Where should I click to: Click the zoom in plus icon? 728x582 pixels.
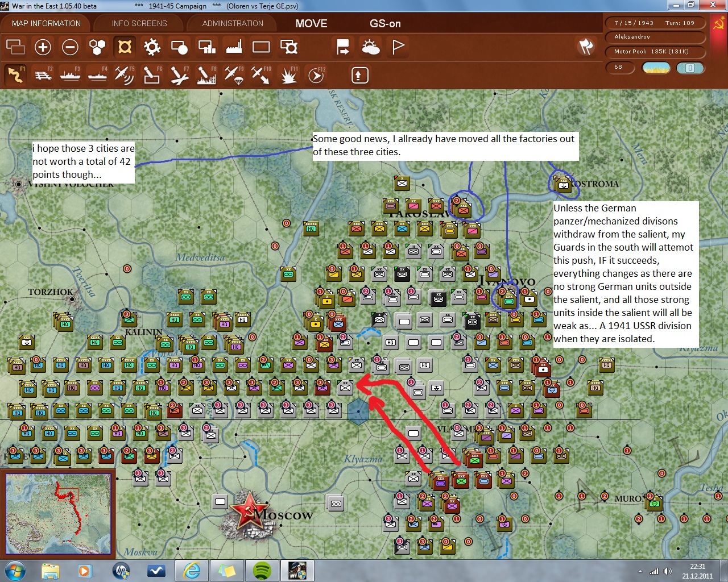pos(43,47)
